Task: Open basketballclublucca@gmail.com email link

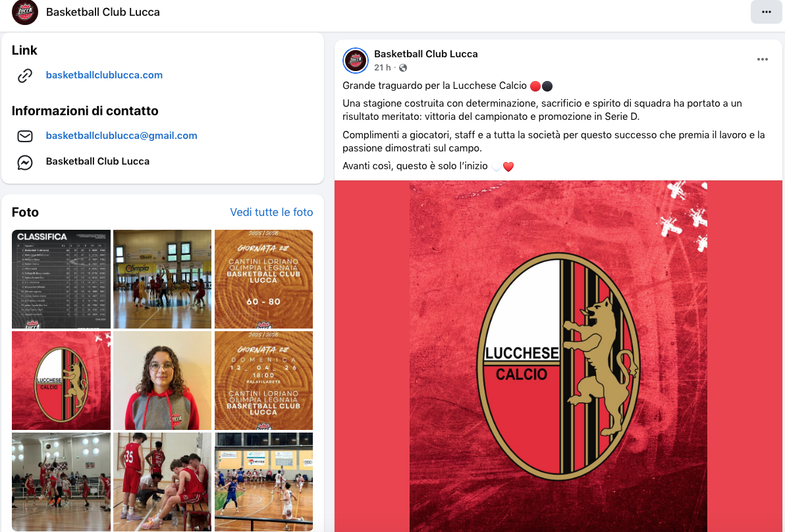Action: click(x=121, y=136)
